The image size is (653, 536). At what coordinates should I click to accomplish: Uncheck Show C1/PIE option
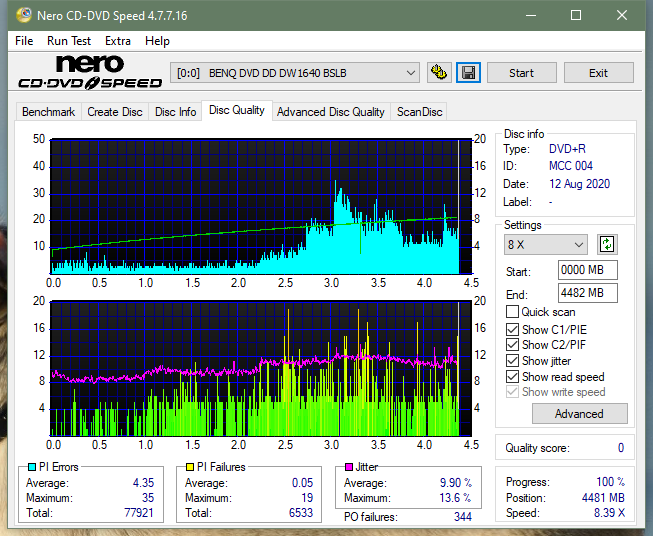[x=512, y=329]
